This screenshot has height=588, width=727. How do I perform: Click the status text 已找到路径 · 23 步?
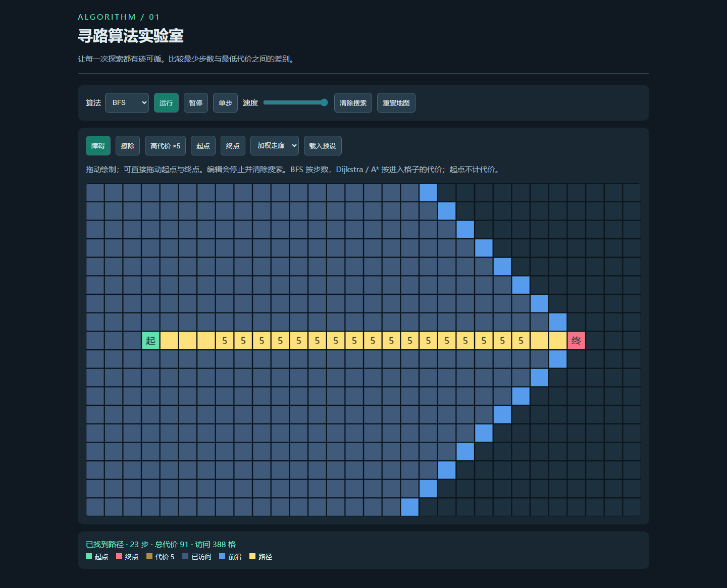pos(117,544)
